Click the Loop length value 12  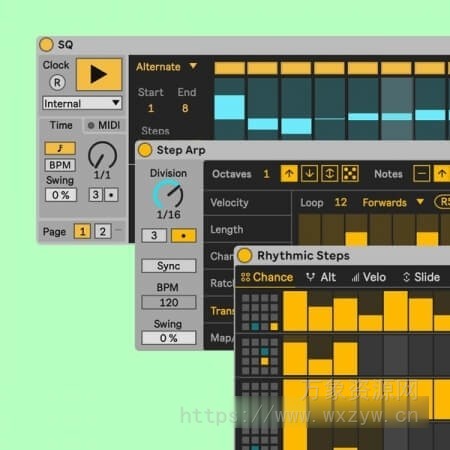pos(341,202)
